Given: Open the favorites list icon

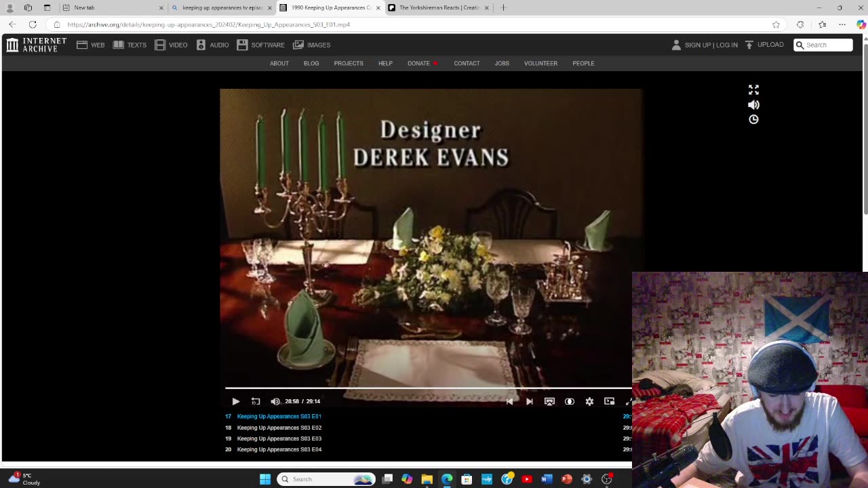Looking at the screenshot, I should tap(822, 24).
